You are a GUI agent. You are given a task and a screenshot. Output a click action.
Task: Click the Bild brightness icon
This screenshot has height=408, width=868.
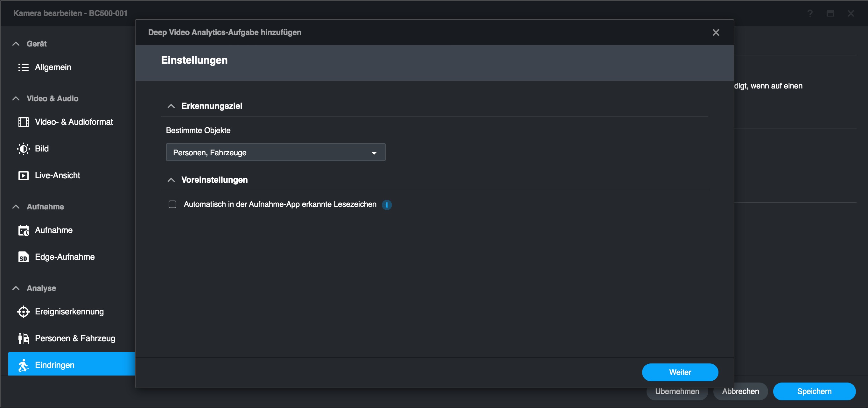(x=23, y=149)
